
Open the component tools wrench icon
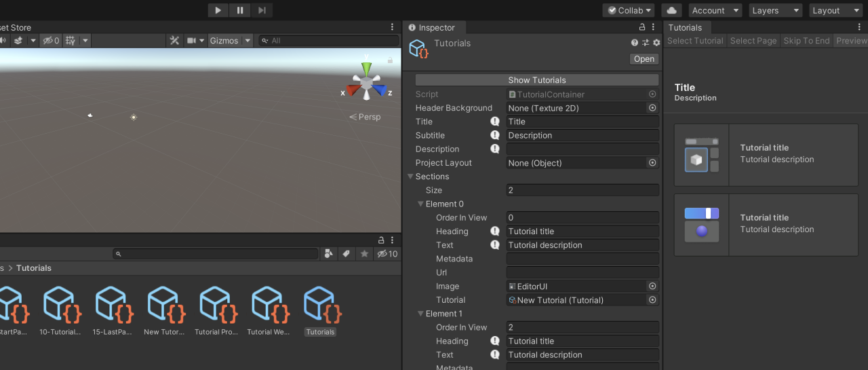tap(174, 41)
